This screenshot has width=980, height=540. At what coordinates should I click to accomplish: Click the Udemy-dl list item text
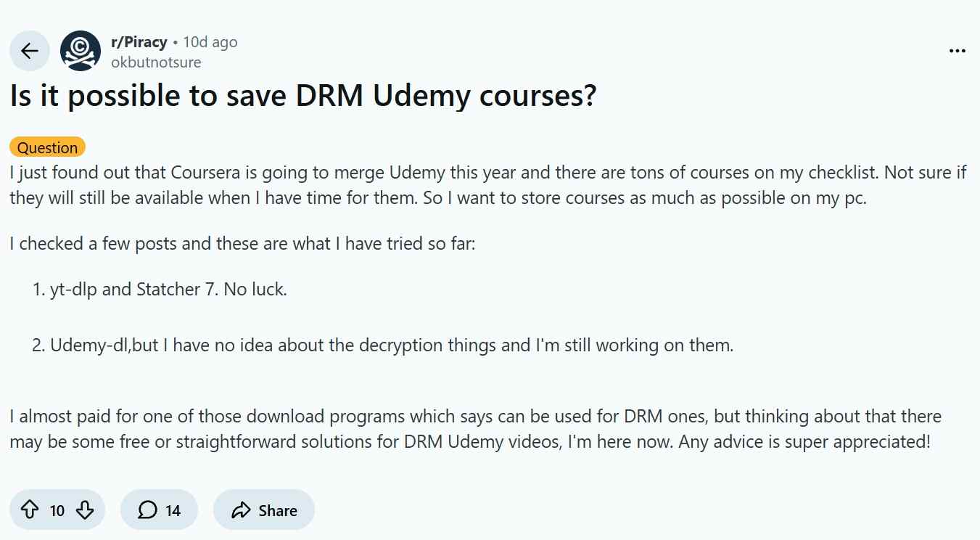pos(384,345)
